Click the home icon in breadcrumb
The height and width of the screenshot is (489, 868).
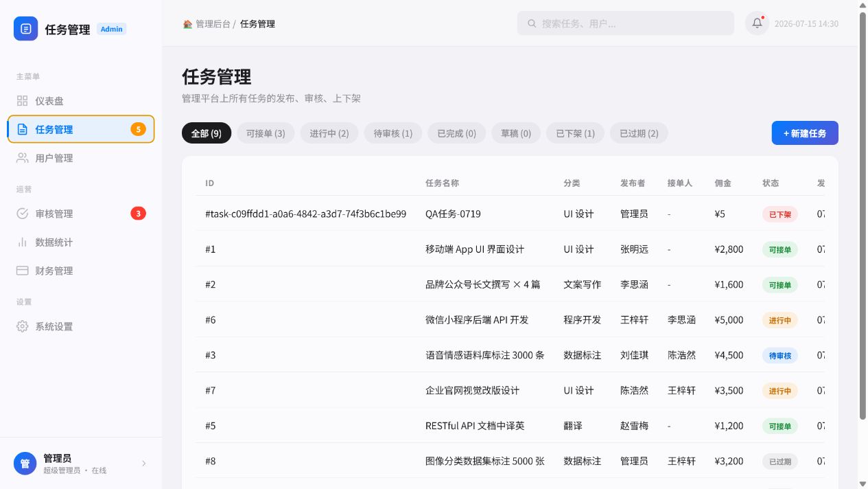187,23
